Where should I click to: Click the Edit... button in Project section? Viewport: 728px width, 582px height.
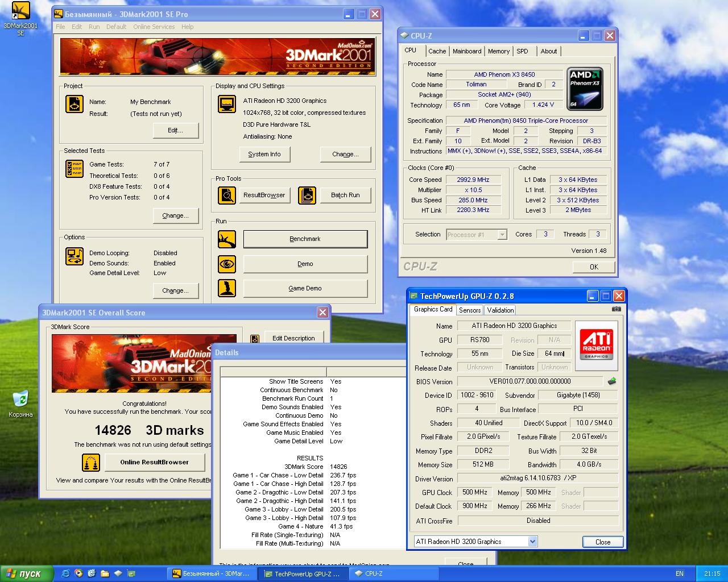(x=176, y=130)
